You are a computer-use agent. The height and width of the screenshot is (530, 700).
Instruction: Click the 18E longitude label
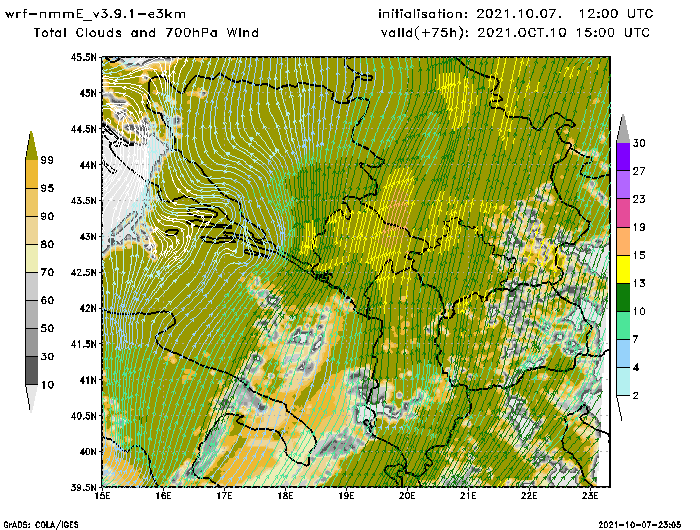click(285, 496)
